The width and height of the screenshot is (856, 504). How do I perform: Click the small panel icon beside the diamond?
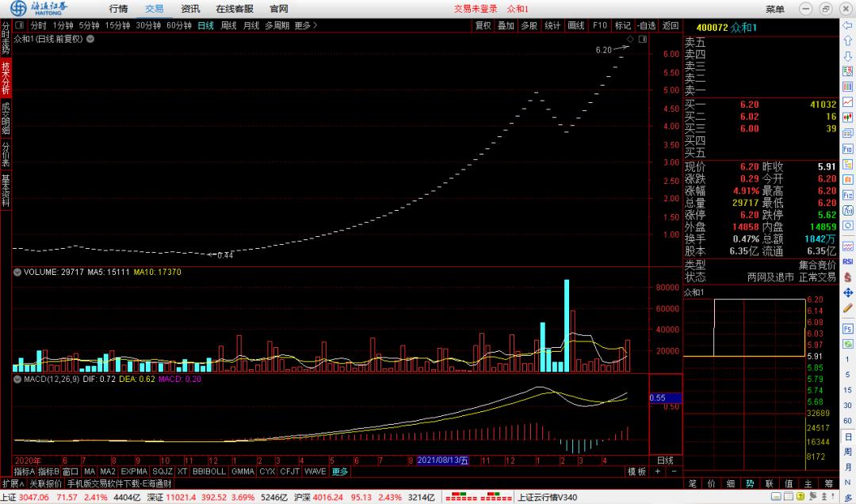tap(643, 40)
